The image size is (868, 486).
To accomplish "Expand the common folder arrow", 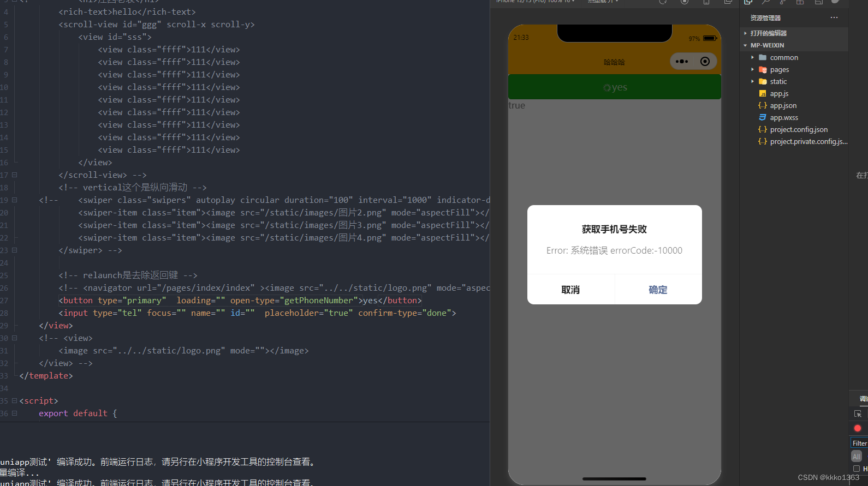I will coord(752,57).
